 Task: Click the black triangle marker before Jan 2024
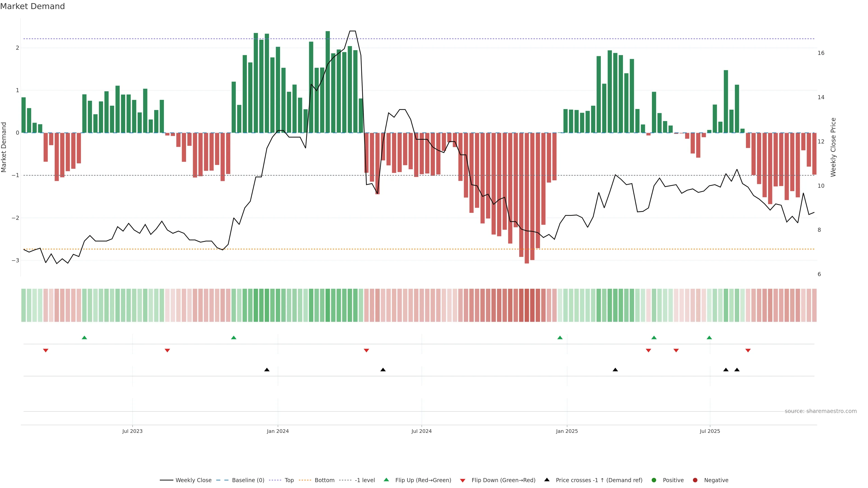(x=267, y=370)
